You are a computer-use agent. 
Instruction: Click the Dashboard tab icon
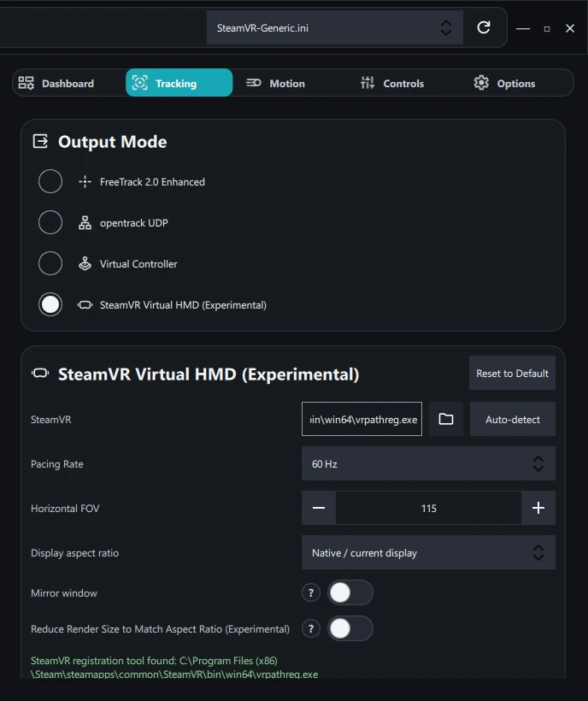click(26, 83)
